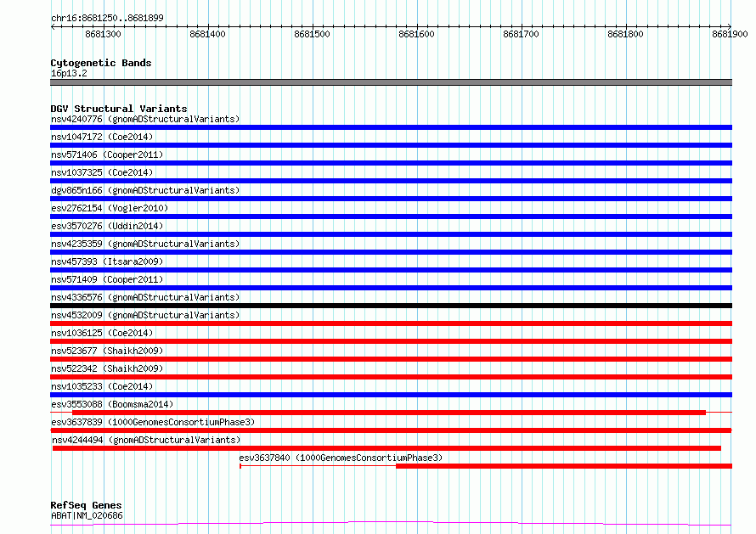Select the esv2762154 (Vogler2010) label

[110, 208]
